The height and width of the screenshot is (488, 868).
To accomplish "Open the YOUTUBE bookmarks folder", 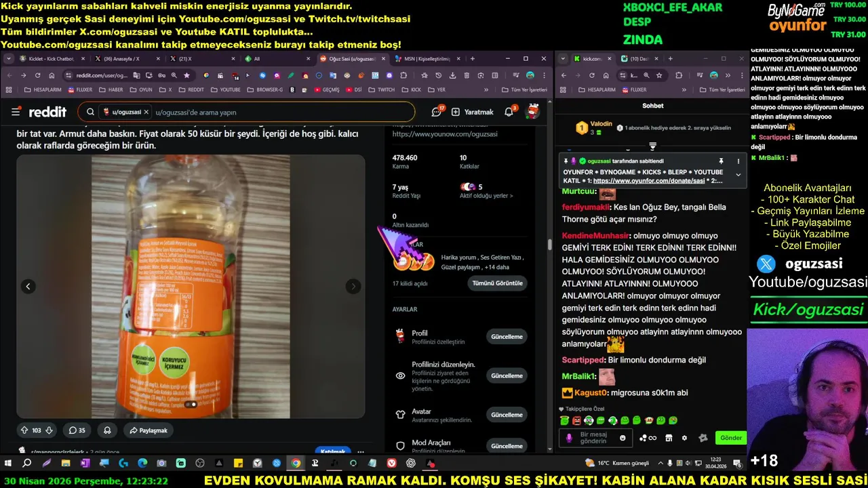I will tap(225, 89).
